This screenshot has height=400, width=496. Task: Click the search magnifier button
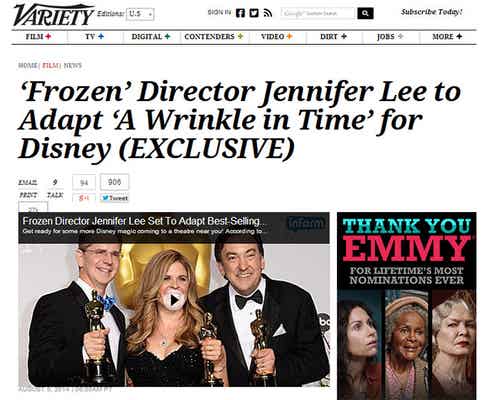(x=365, y=13)
